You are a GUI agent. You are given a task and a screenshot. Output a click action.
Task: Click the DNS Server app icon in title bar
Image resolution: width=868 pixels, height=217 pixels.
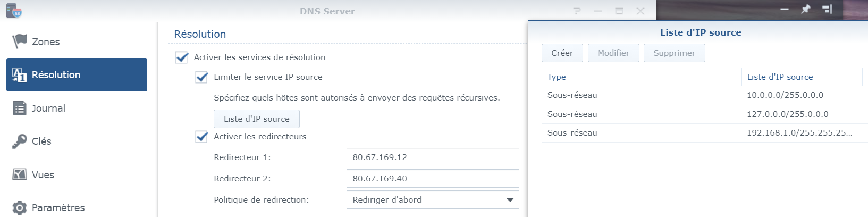pyautogui.click(x=14, y=10)
